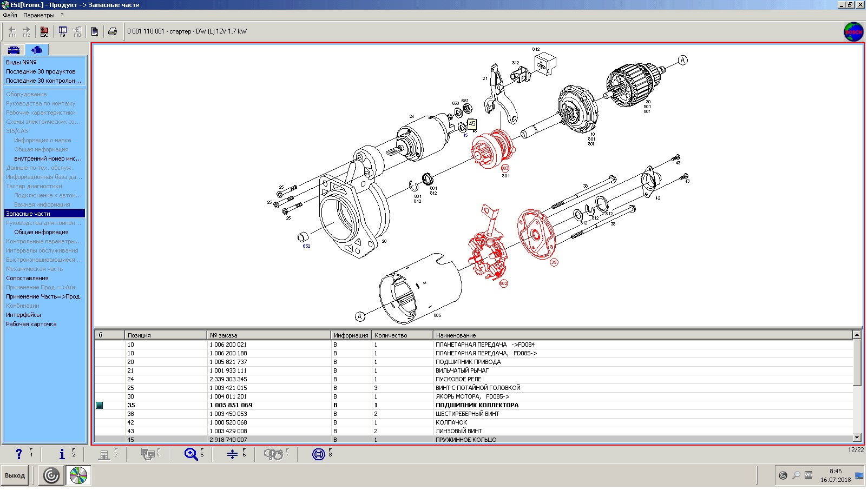Select the 'КОЛПАЧОК' row
This screenshot has width=868, height=490.
[474, 422]
